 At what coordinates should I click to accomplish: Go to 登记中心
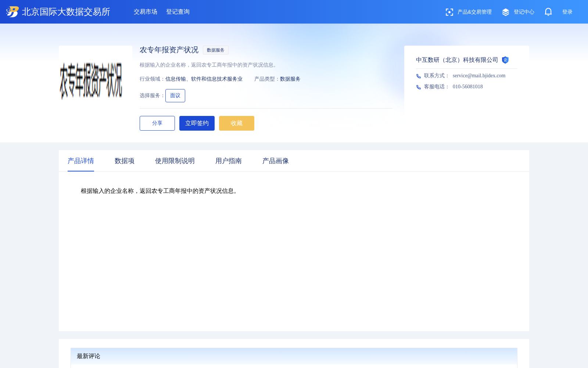click(524, 12)
